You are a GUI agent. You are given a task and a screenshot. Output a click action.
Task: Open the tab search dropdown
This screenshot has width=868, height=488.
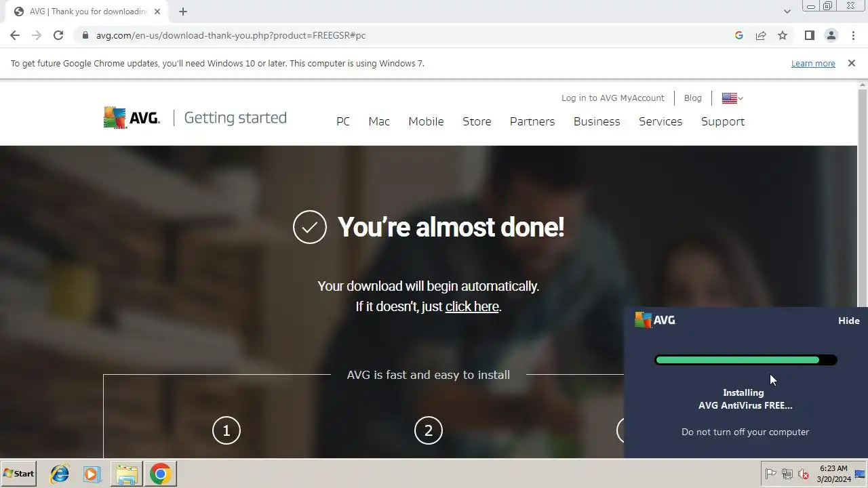coord(787,12)
